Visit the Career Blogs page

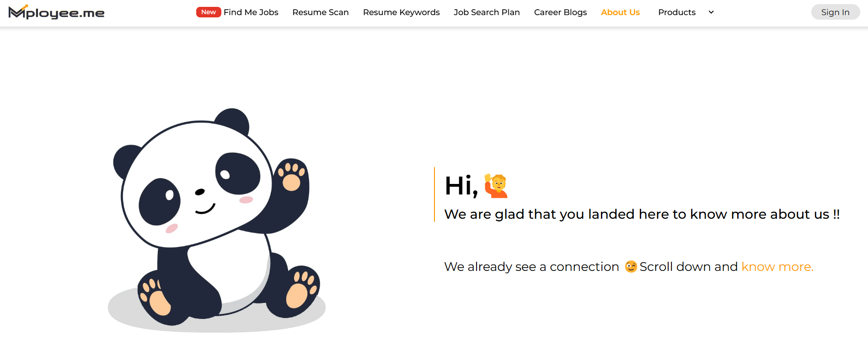click(x=560, y=12)
